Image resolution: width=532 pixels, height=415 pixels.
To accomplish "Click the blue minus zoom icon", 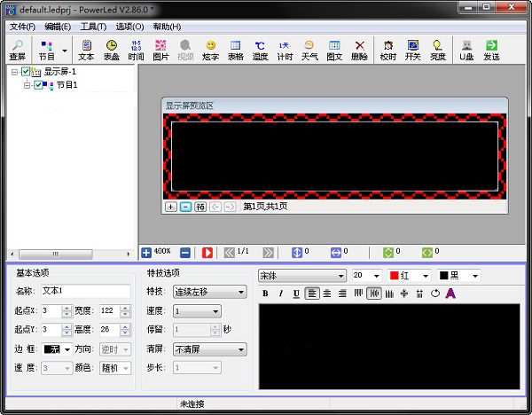I will click(x=185, y=253).
